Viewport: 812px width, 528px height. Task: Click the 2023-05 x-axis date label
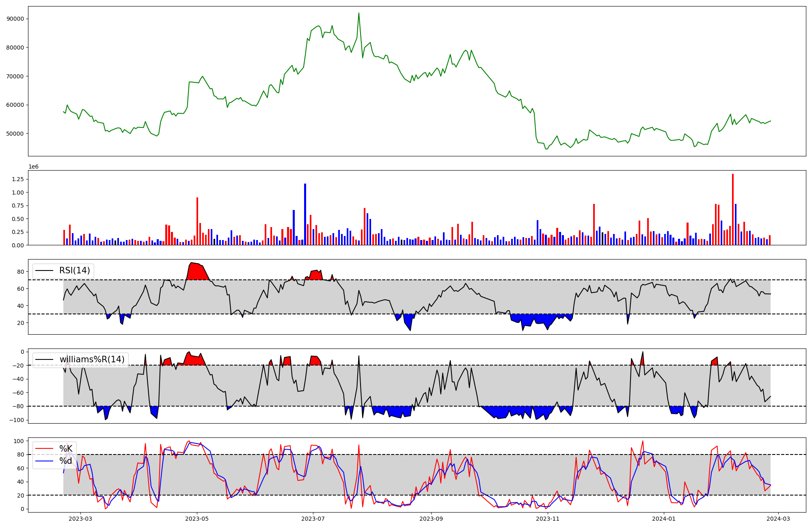(x=197, y=518)
